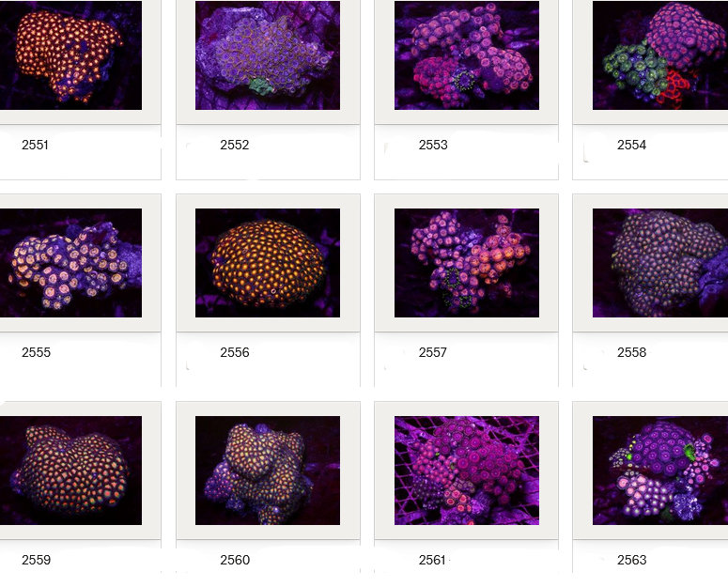Click the label text 2551
728x587 pixels.
point(36,145)
